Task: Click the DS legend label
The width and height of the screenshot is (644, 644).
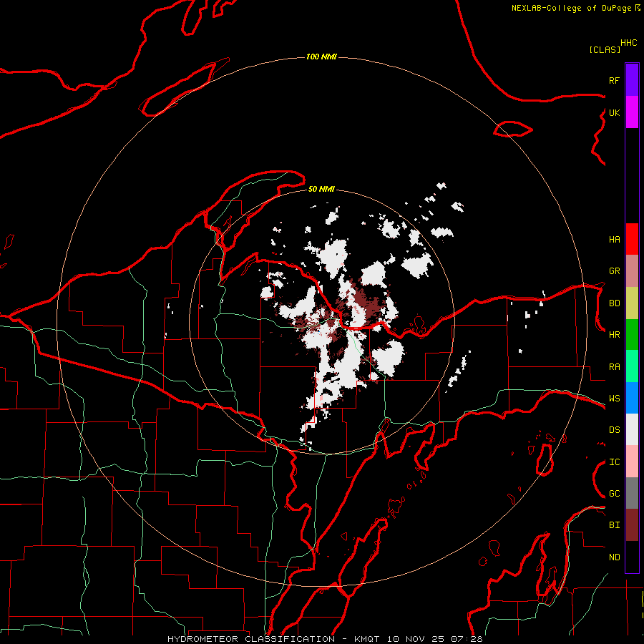Action: [x=614, y=429]
